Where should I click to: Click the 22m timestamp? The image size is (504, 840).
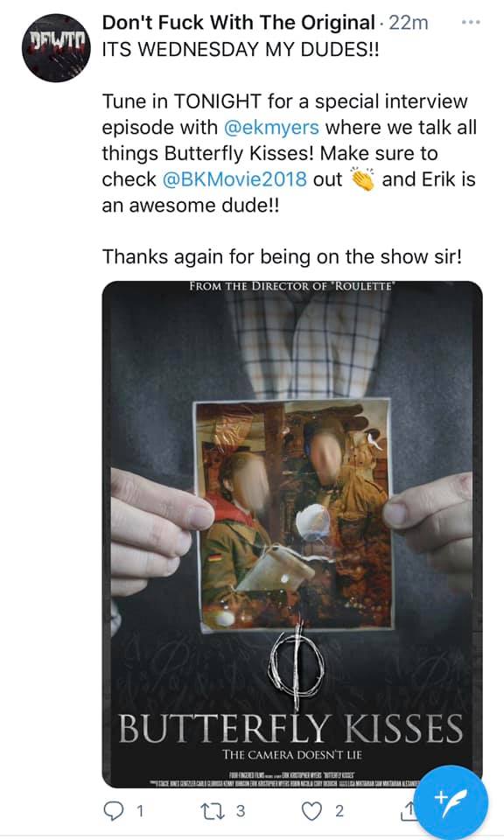408,23
